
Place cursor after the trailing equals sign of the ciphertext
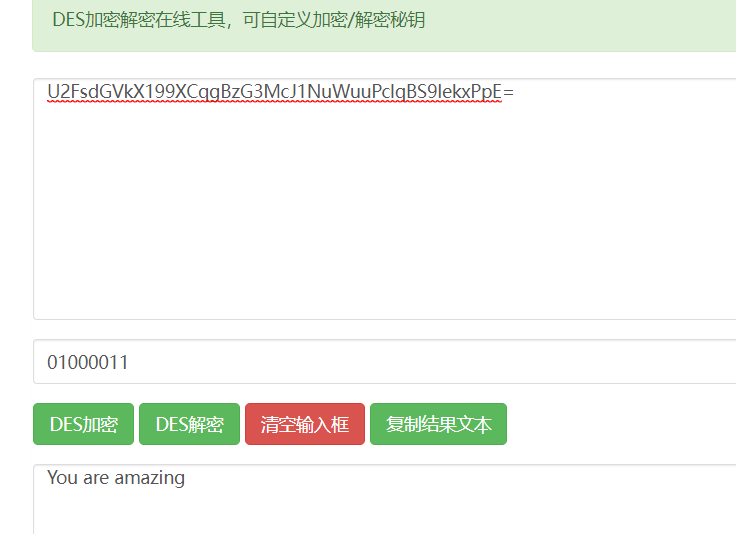pos(515,92)
